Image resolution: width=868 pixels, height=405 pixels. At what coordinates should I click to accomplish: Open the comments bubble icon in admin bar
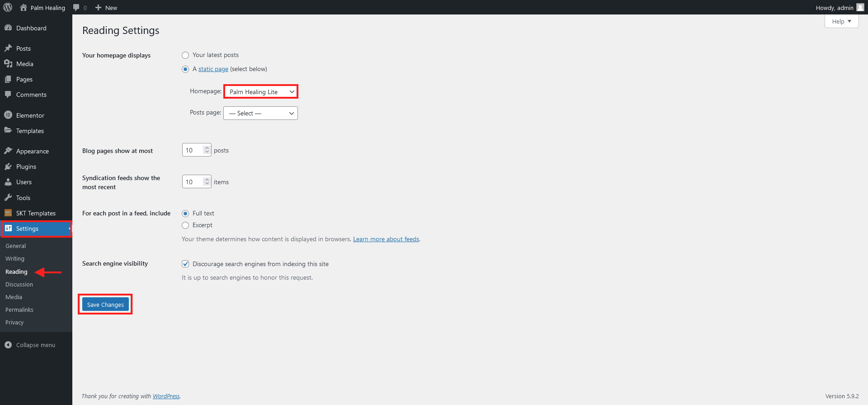76,8
